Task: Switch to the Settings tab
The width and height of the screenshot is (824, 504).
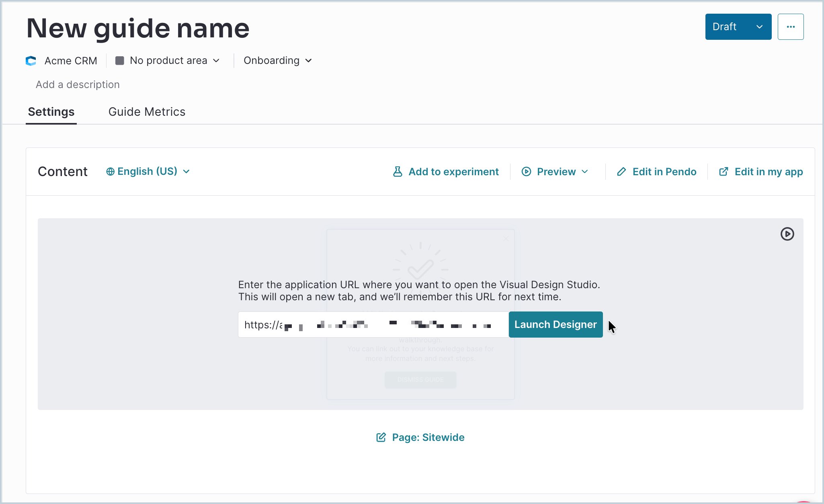Action: 51,112
